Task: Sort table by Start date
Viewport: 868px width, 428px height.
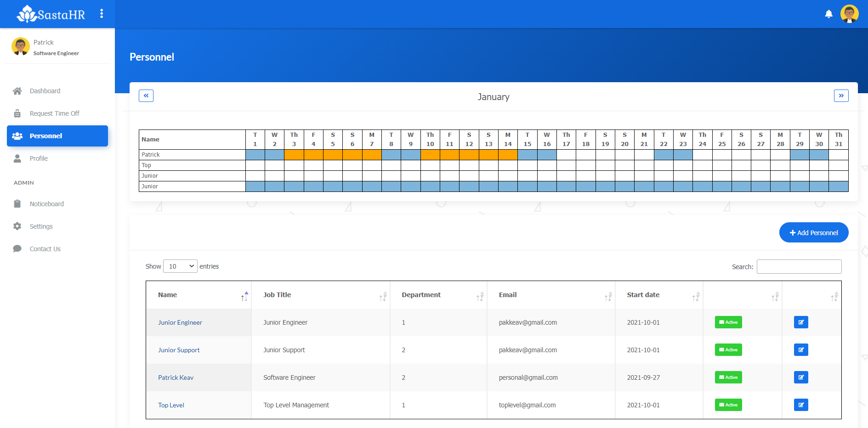Action: (x=659, y=295)
